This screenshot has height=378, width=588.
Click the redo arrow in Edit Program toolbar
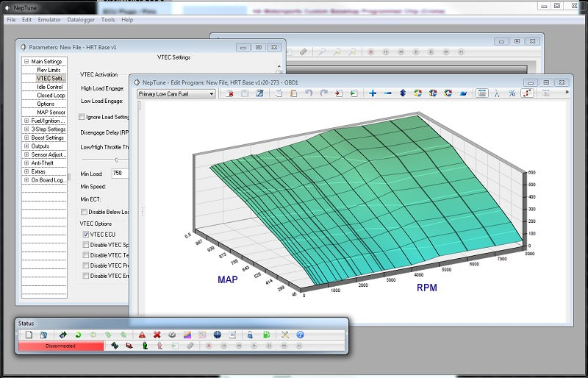323,93
